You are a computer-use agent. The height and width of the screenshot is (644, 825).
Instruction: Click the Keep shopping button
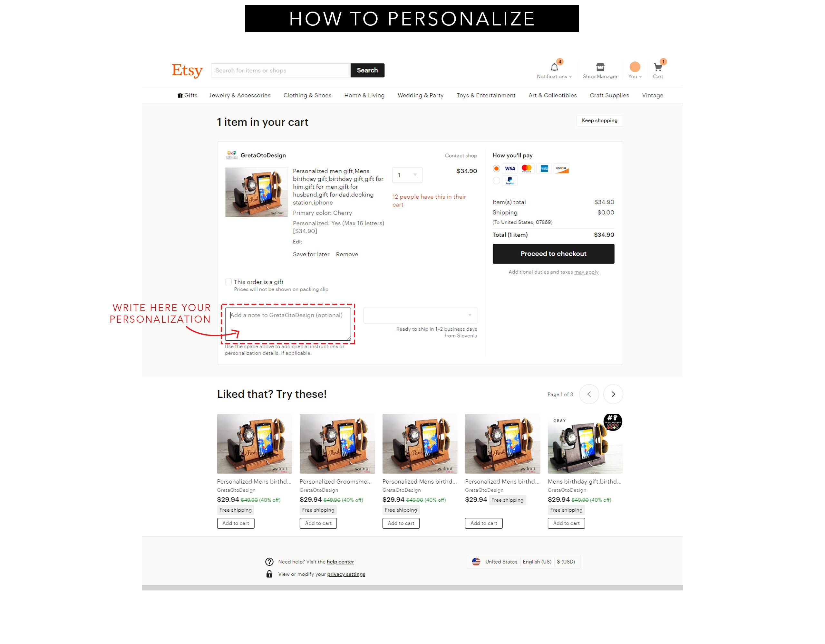(599, 120)
